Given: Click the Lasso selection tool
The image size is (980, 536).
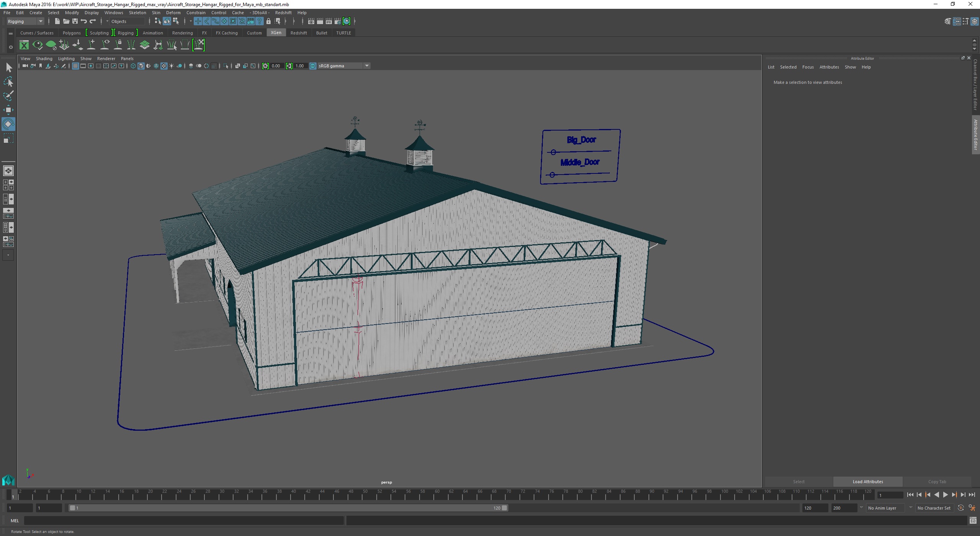Looking at the screenshot, I should click(x=9, y=81).
